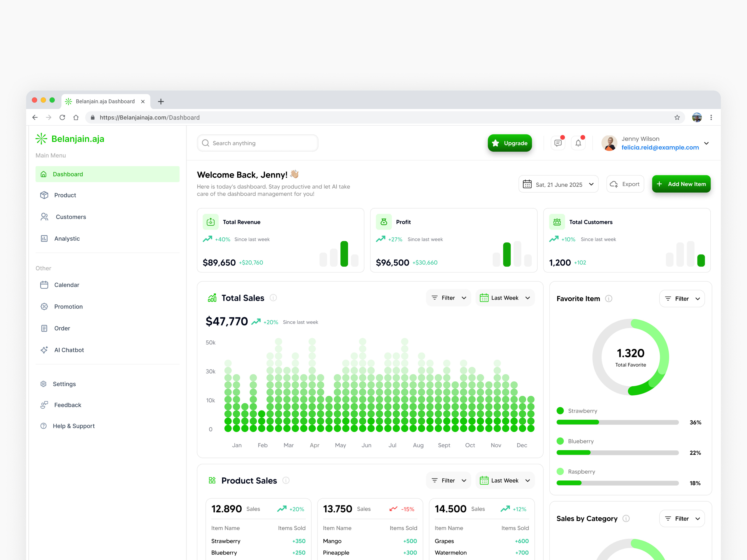Open the Sat, 21 June 2025 date picker

tap(558, 184)
